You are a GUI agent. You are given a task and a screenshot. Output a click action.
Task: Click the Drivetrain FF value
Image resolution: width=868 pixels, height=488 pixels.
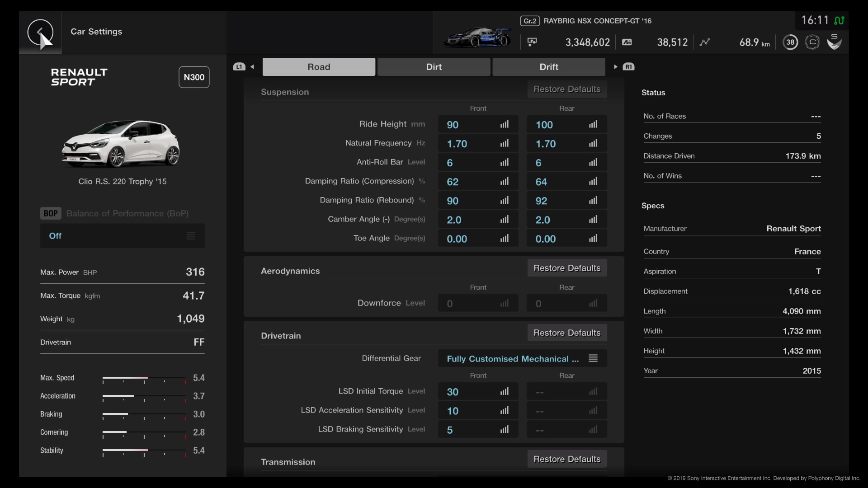point(199,342)
